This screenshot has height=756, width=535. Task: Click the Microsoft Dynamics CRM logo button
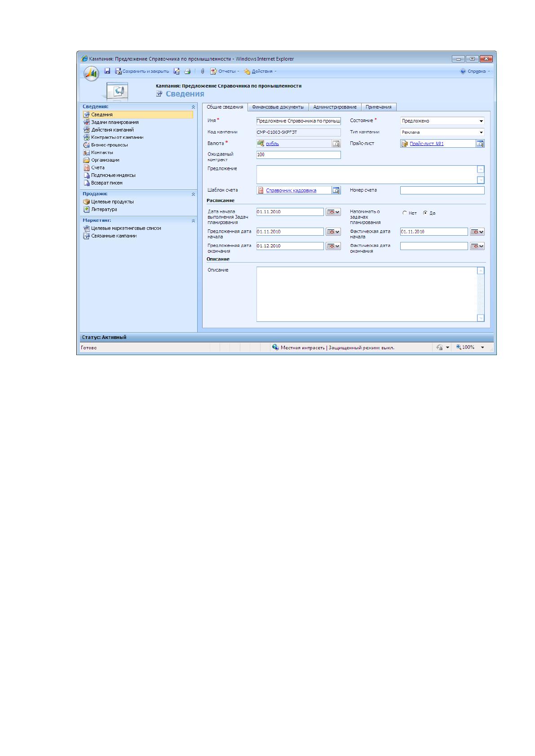pyautogui.click(x=91, y=73)
